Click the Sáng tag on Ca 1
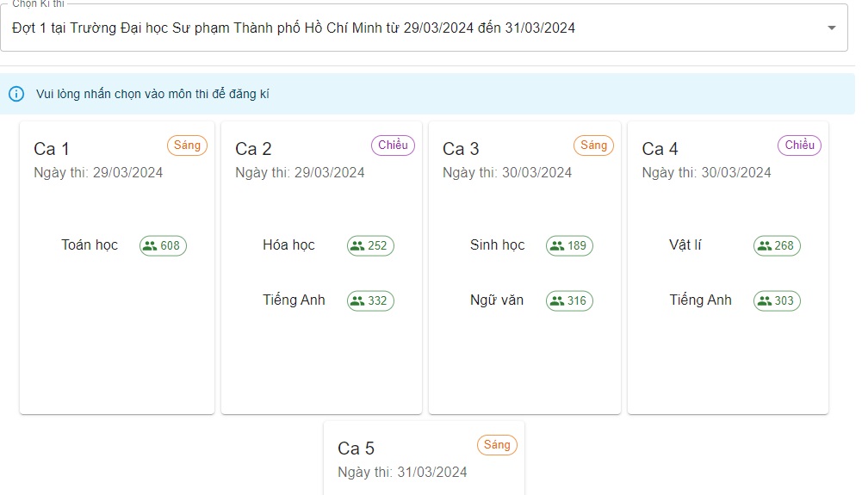Image resolution: width=868 pixels, height=495 pixels. click(187, 145)
